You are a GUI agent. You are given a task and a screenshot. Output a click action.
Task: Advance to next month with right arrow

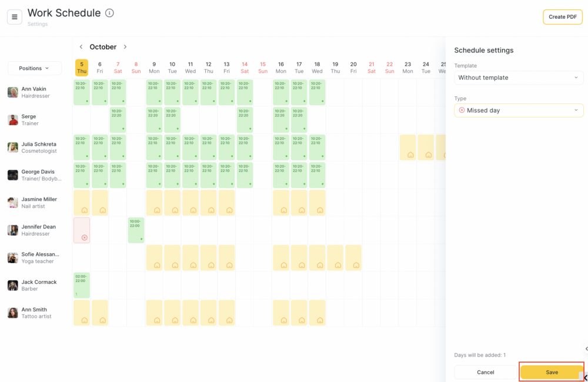click(x=125, y=47)
